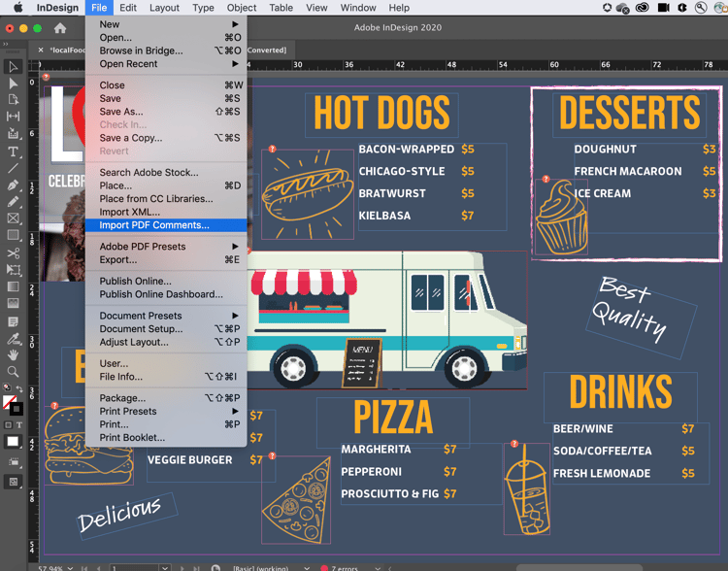Viewport: 728px width, 571px height.
Task: Select the Content Collector tool
Action: tap(13, 134)
